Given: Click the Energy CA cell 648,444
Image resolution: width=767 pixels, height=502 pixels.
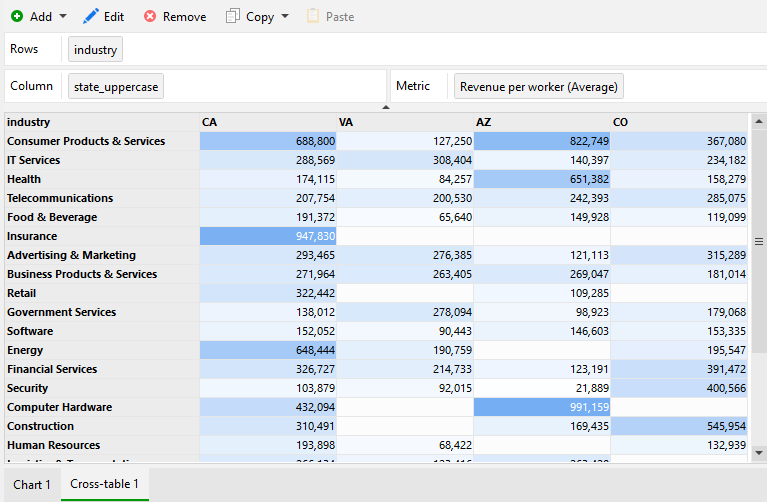Looking at the screenshot, I should (268, 350).
